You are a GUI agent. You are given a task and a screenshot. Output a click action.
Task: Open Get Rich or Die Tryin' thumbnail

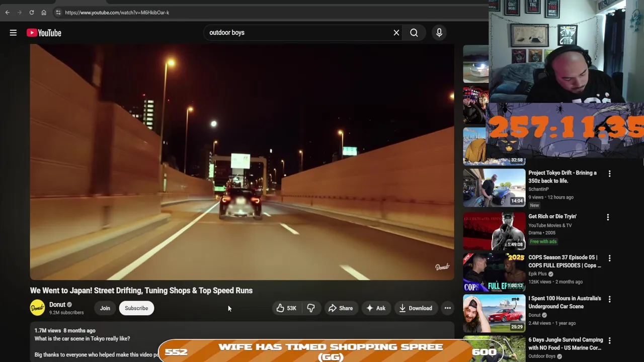494,231
